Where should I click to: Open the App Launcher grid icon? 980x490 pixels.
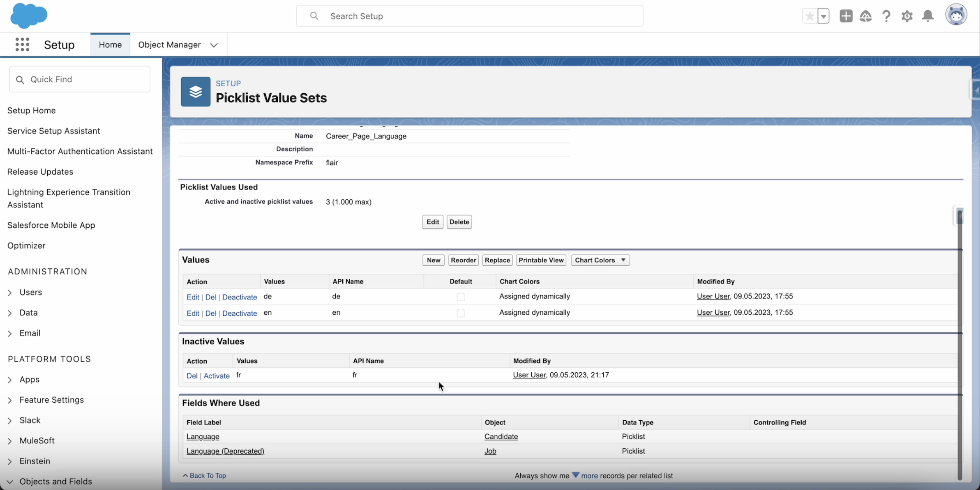click(x=22, y=45)
